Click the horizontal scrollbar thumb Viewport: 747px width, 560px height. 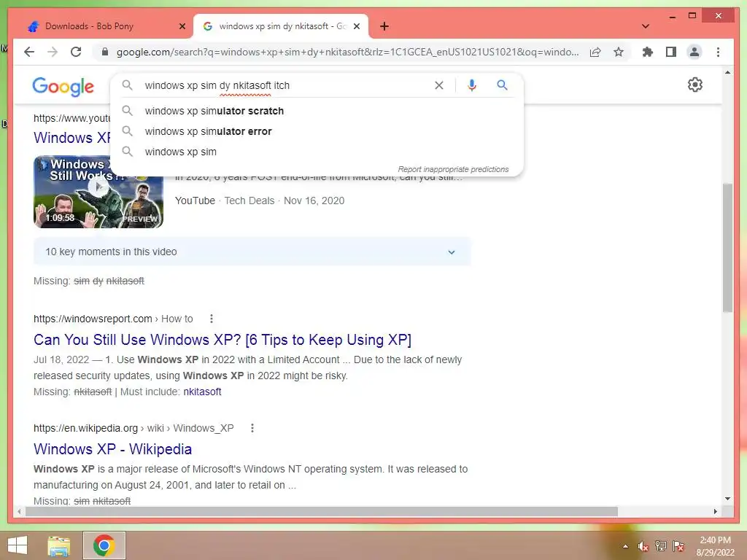(322, 511)
